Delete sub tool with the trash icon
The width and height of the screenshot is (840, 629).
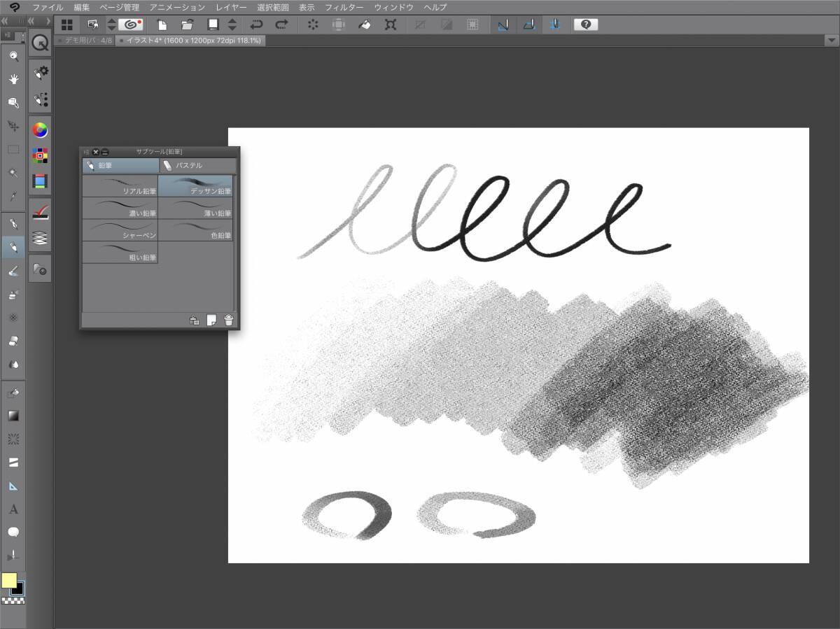[x=228, y=320]
